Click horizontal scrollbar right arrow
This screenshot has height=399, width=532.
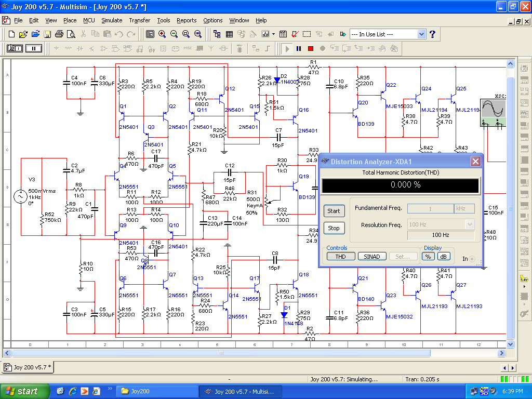502,353
